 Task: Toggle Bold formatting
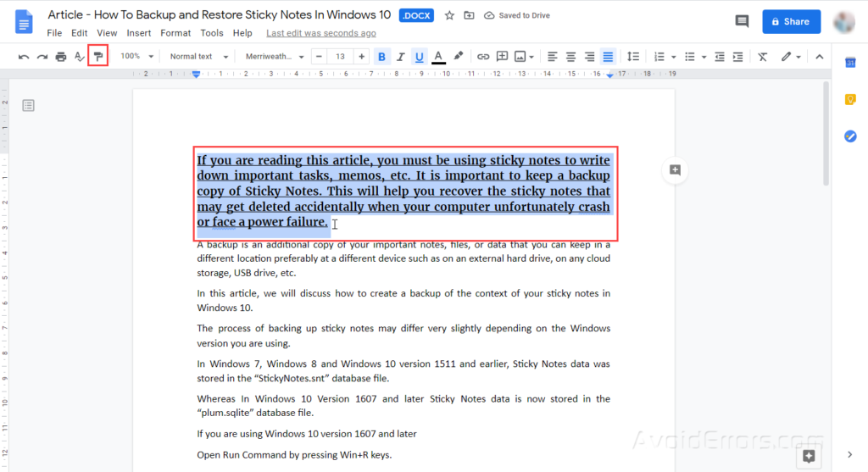(x=381, y=57)
